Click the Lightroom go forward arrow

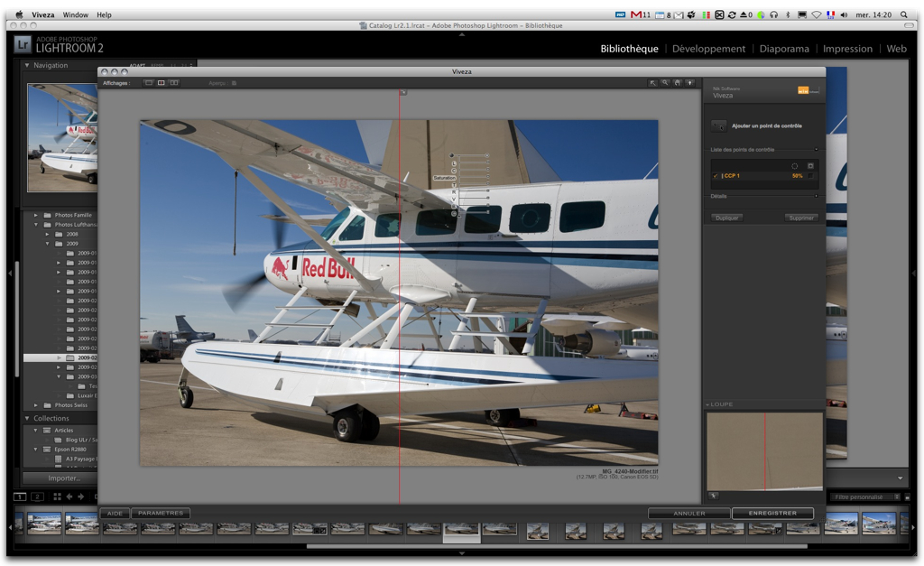(81, 496)
